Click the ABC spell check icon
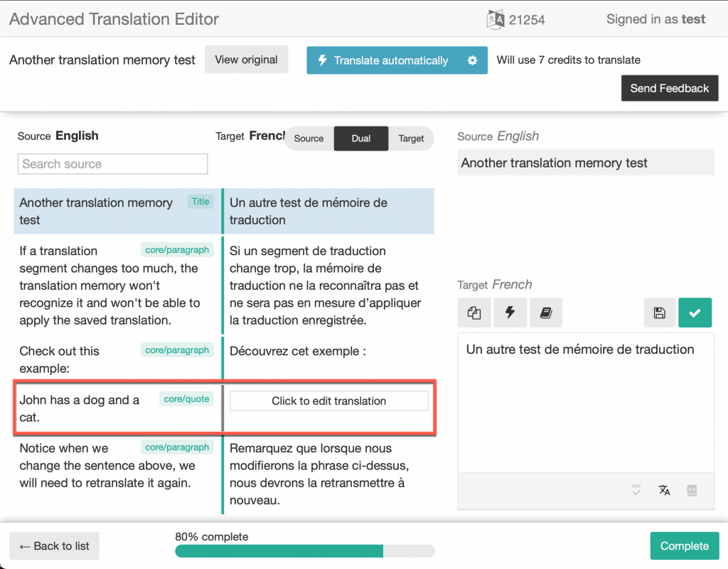The image size is (728, 569). [636, 489]
